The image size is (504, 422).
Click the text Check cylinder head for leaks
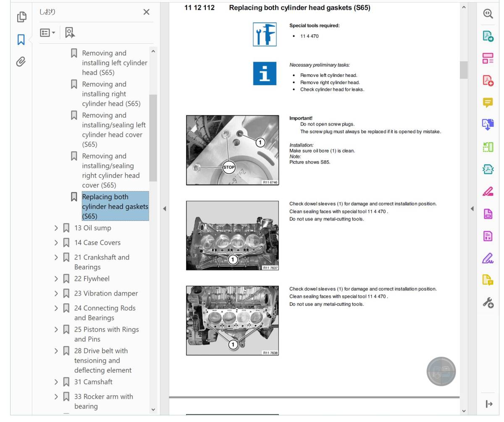pos(332,89)
